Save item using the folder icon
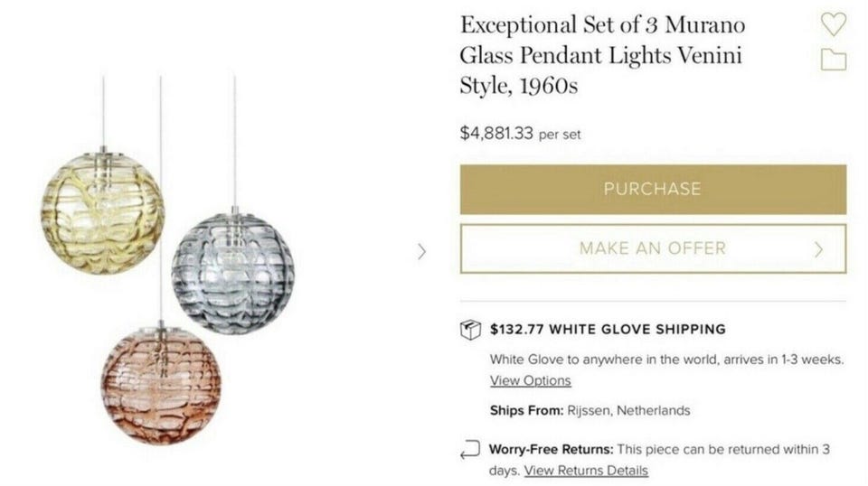 (833, 60)
